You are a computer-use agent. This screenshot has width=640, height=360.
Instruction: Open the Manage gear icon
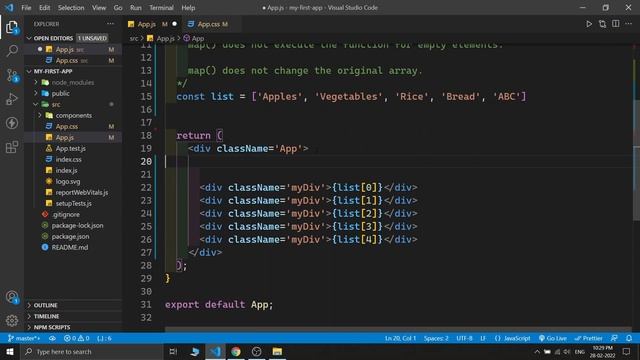12,321
